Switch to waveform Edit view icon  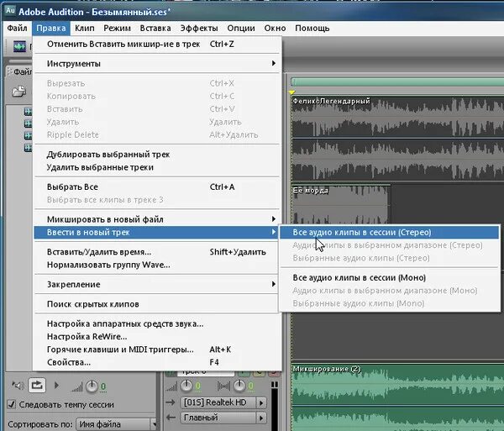tap(19, 46)
